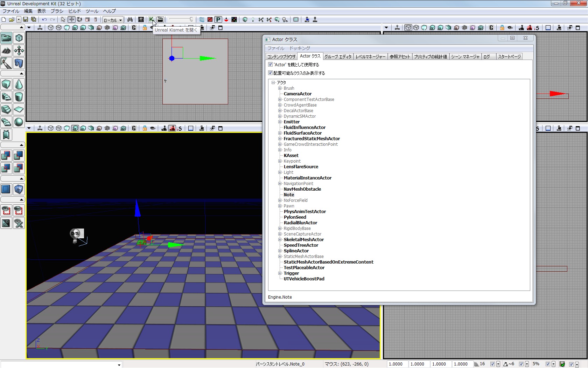
Task: Expand the Pawn class node
Action: 280,206
